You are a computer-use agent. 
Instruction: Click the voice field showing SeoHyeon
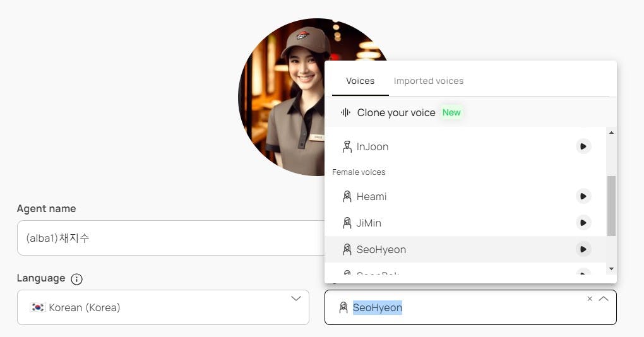(x=470, y=307)
